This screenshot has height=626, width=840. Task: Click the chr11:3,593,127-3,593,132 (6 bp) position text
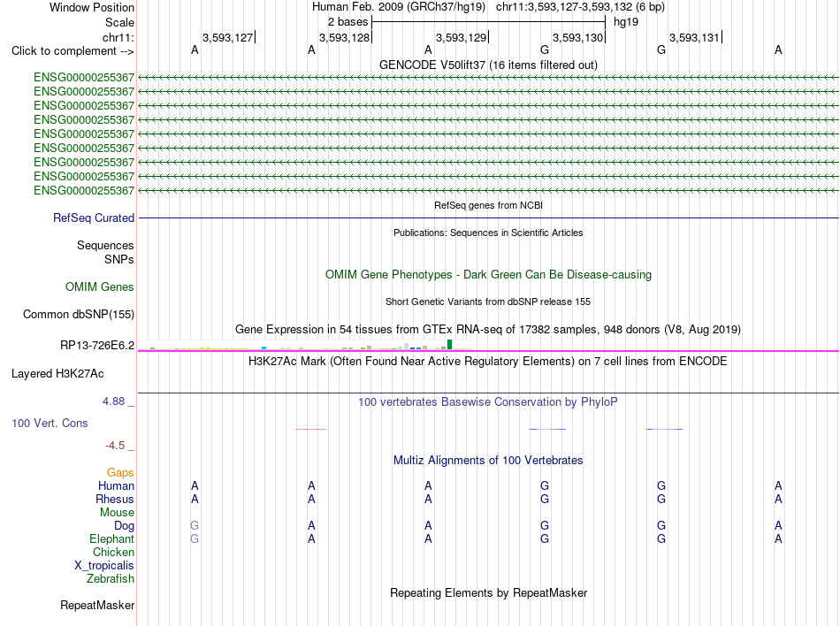point(580,7)
